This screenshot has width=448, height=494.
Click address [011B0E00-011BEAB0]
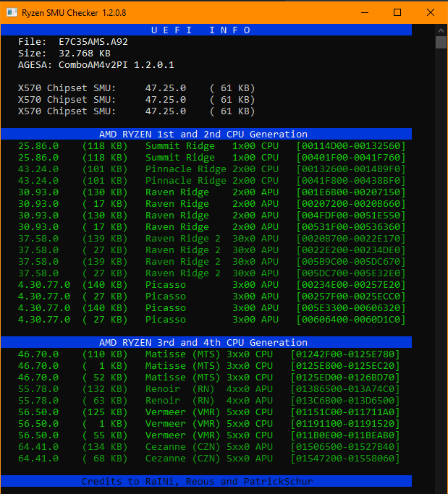[x=345, y=435]
